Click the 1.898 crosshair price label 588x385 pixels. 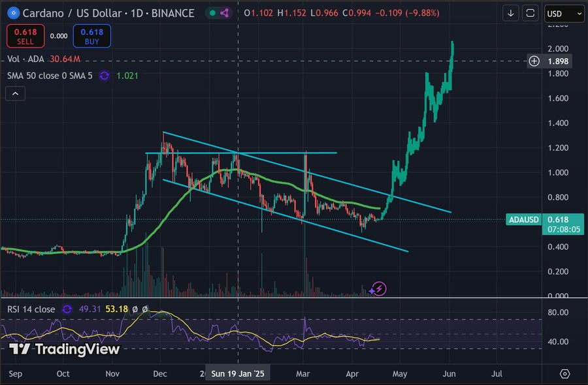click(558, 61)
